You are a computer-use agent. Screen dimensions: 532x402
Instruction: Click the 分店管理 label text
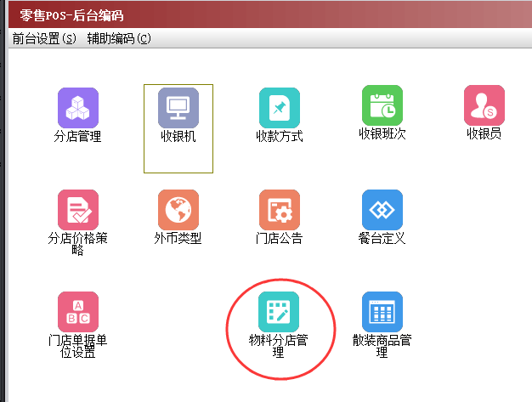[x=77, y=136]
